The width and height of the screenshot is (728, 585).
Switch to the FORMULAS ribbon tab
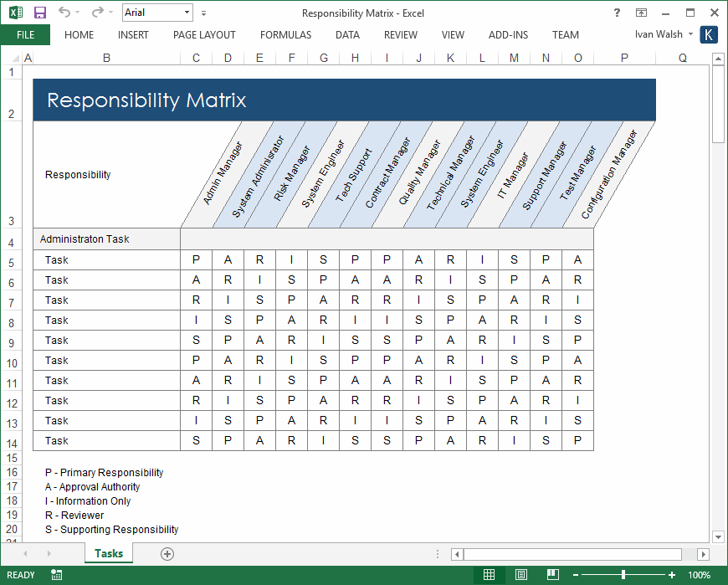[285, 35]
